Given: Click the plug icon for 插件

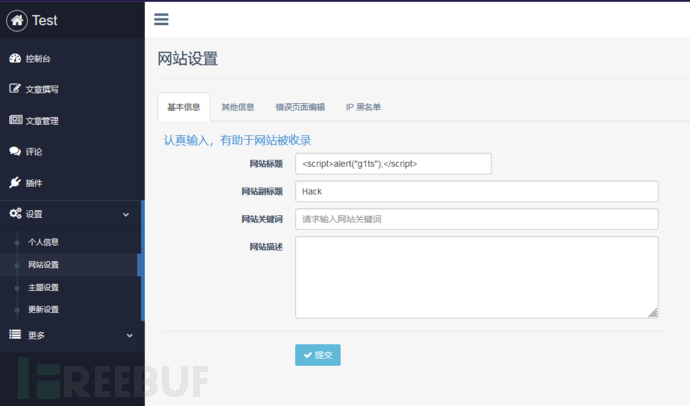Looking at the screenshot, I should [15, 182].
